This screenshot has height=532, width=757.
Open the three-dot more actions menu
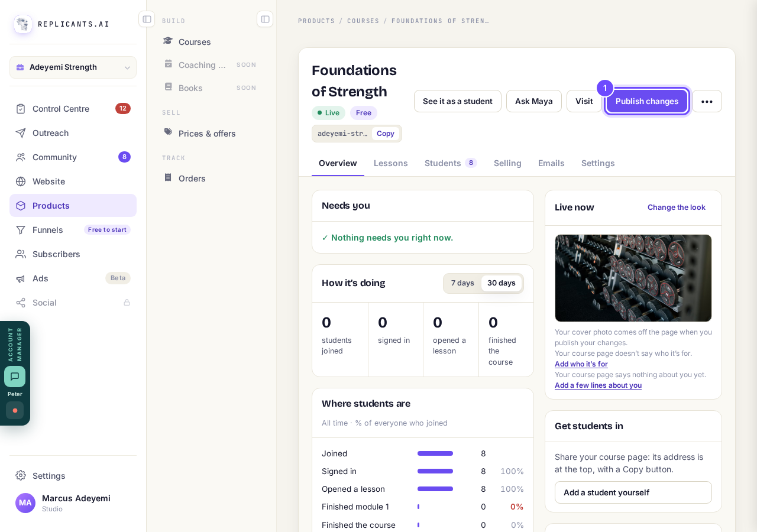pos(707,101)
